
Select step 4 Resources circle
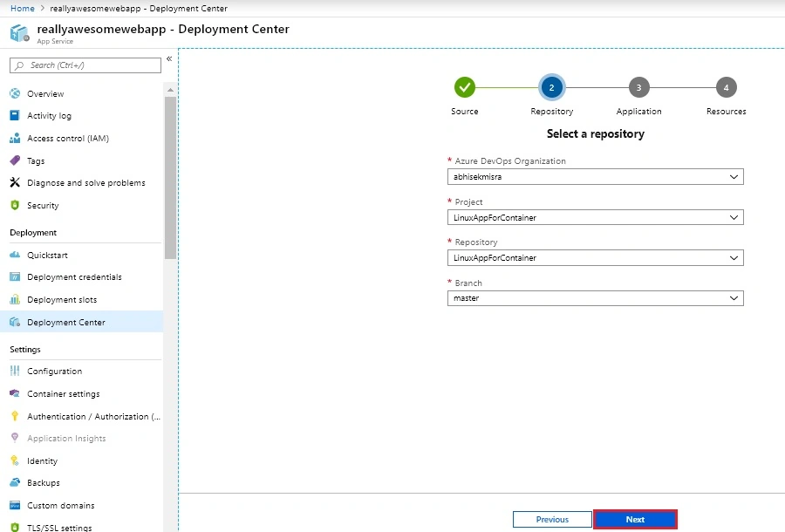726,87
